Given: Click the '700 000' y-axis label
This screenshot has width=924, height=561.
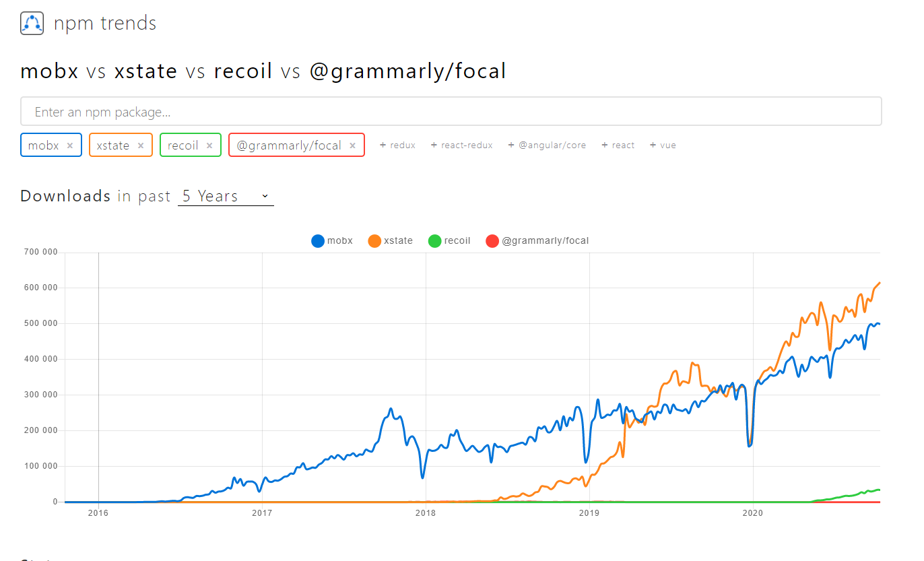Looking at the screenshot, I should tap(41, 252).
